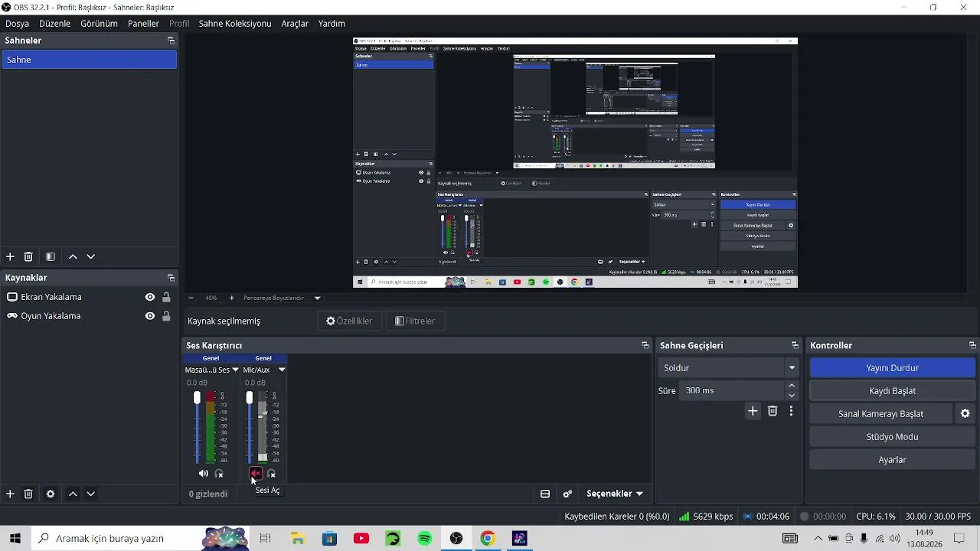The image size is (980, 551).
Task: Hide the Oyun Yakalama source
Action: pyautogui.click(x=150, y=316)
